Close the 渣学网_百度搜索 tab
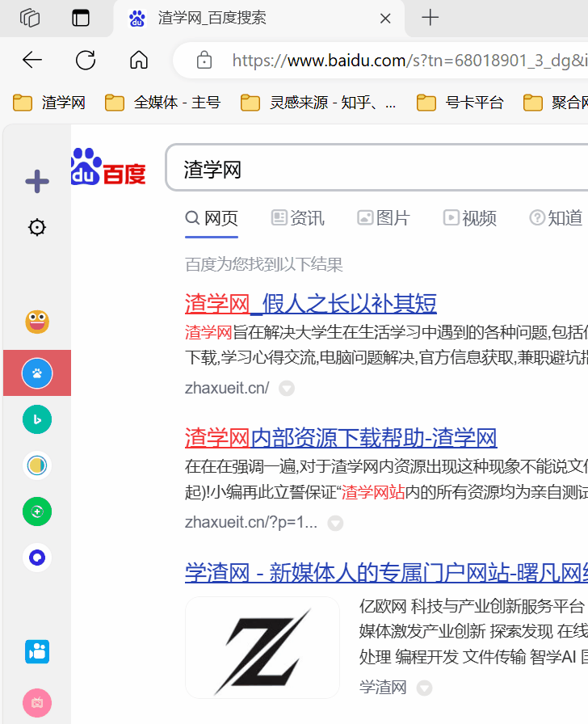The image size is (588, 724). tap(385, 19)
